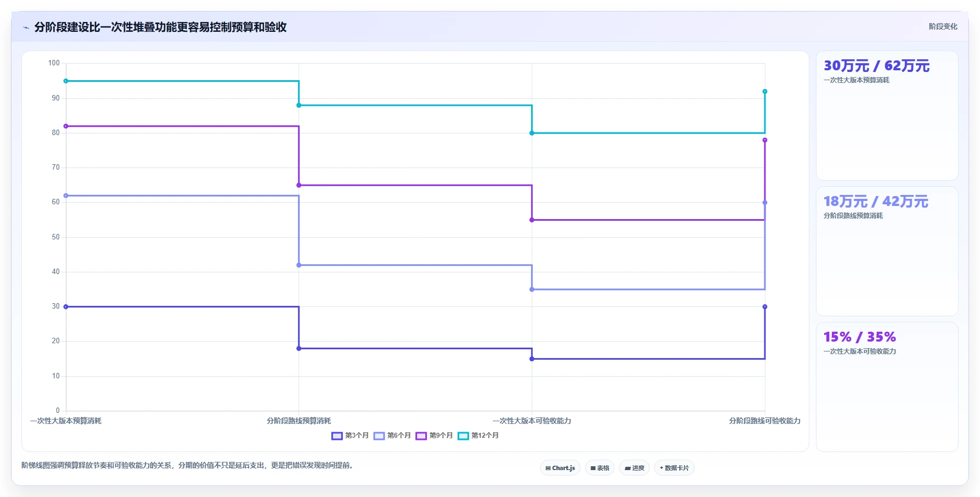Click the 一次性大版本可验收能力 card caption

(x=860, y=351)
